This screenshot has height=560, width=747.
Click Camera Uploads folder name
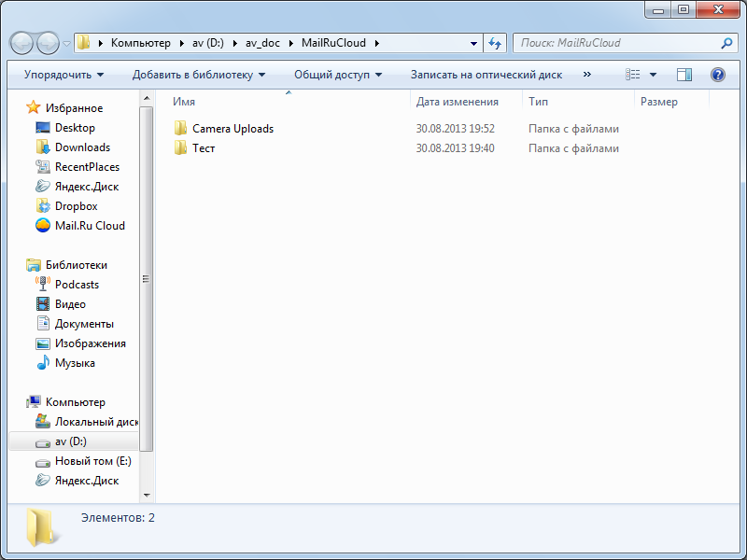tap(233, 129)
